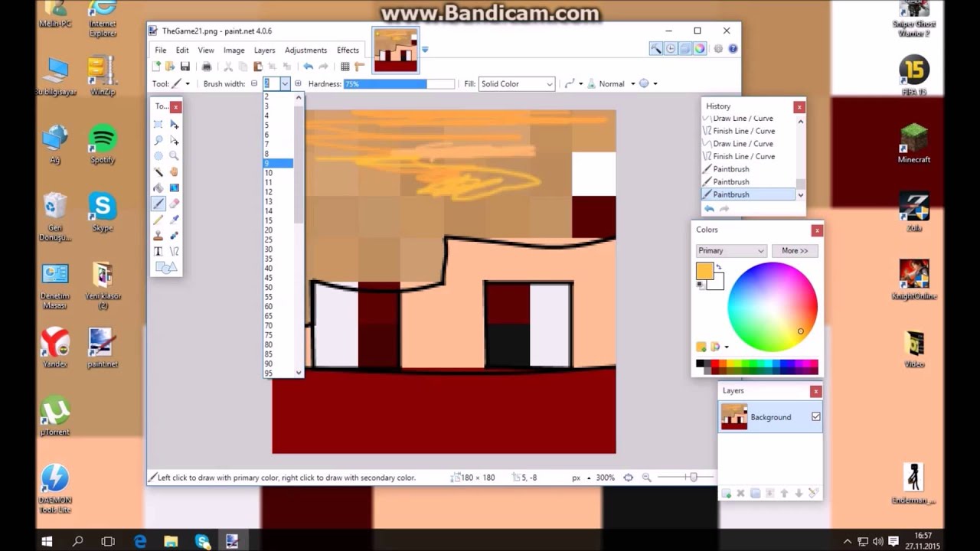Choose the Text tool
The width and height of the screenshot is (980, 551).
(x=158, y=252)
